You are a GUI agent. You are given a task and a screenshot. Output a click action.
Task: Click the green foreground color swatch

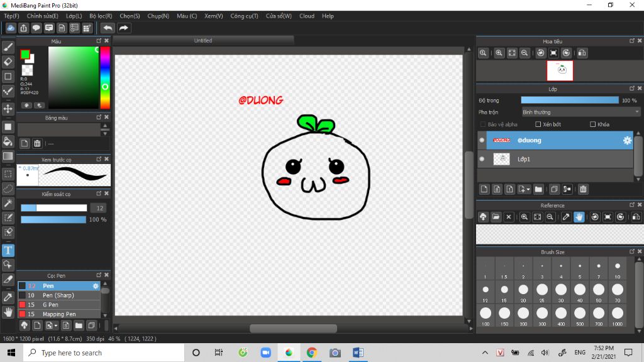[25, 54]
